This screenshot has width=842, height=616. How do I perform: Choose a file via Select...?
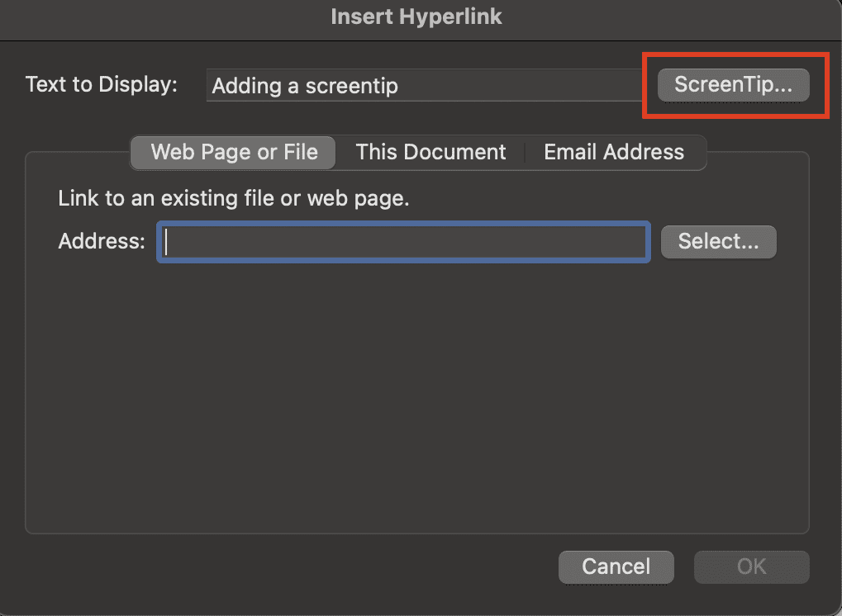coord(717,241)
